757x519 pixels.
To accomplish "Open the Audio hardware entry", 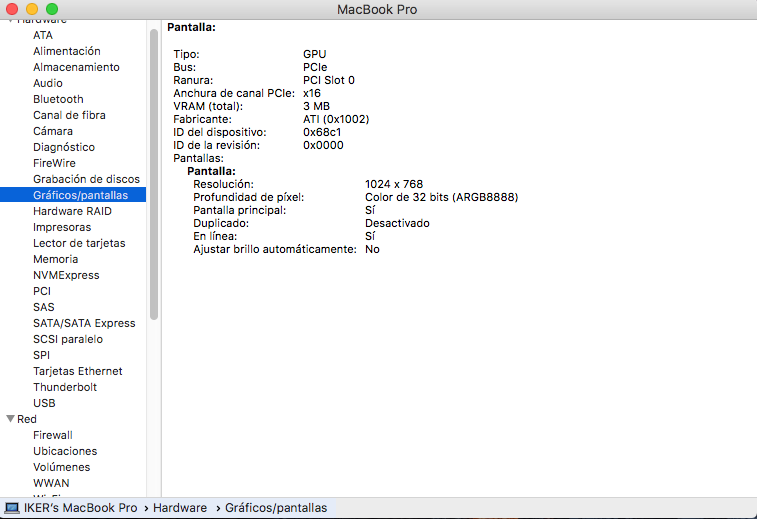I will click(48, 83).
